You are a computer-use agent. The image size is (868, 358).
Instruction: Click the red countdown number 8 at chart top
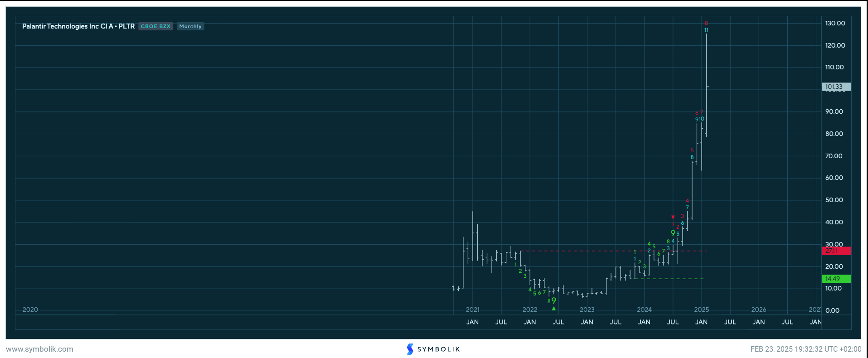point(706,23)
